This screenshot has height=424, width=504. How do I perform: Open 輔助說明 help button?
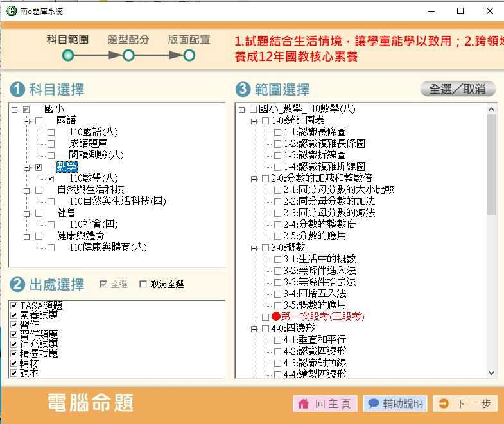pyautogui.click(x=395, y=403)
